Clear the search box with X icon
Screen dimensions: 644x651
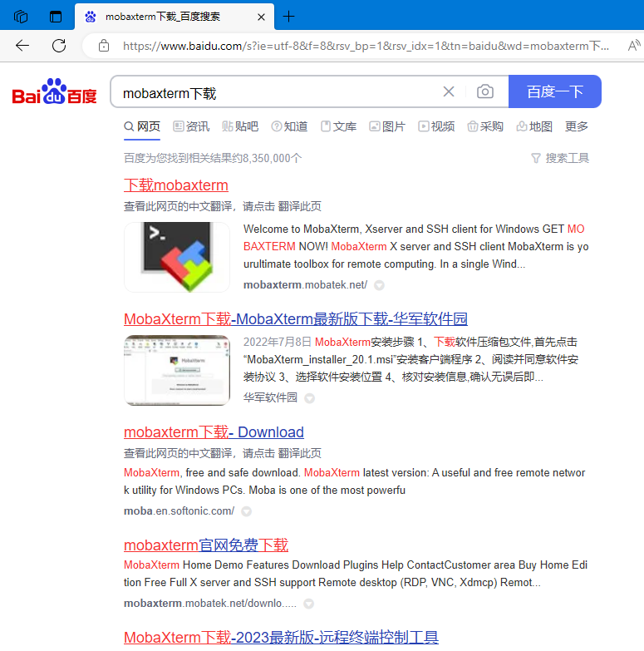(449, 92)
